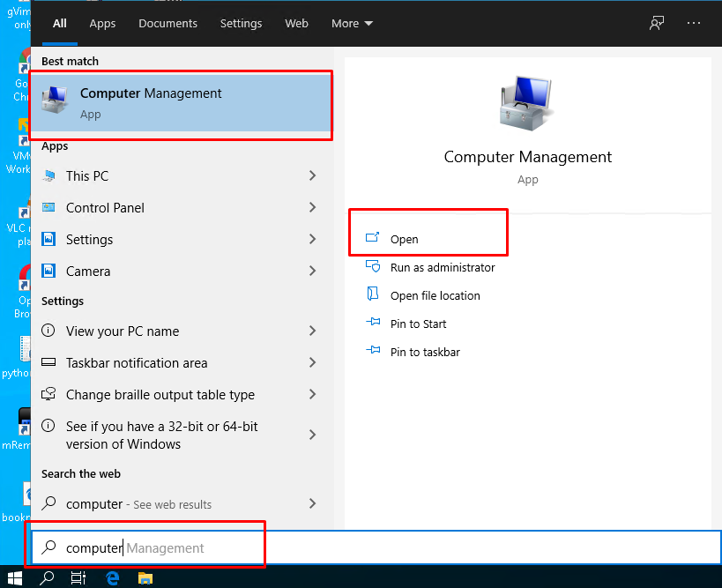Click the 32-bit or 64-bit info icon

click(48, 426)
